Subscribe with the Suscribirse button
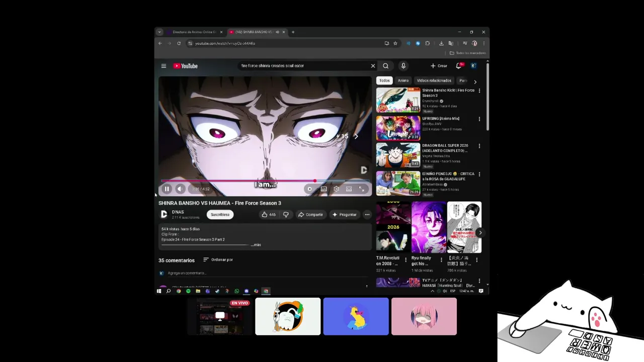Screen dimensions: 644x362 (x=220, y=215)
